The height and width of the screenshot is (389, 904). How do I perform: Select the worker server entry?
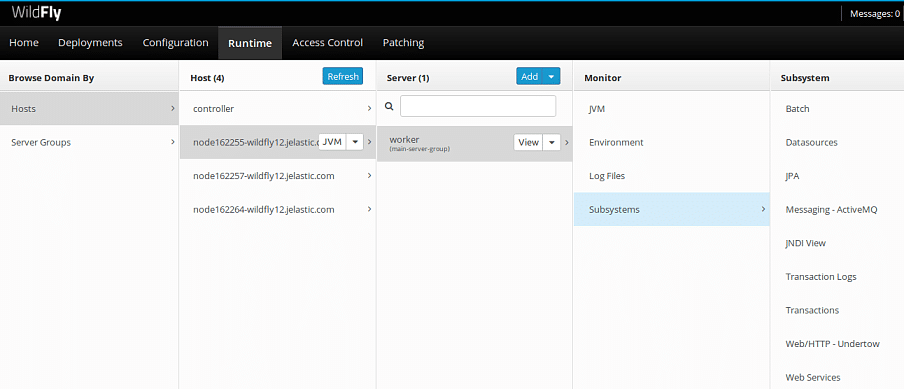474,143
